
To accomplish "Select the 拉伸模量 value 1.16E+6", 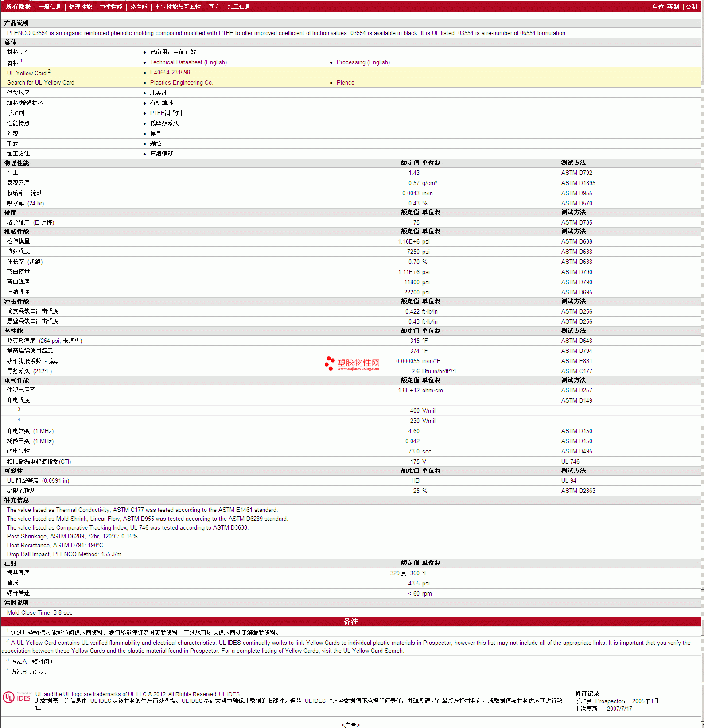I will click(408, 242).
